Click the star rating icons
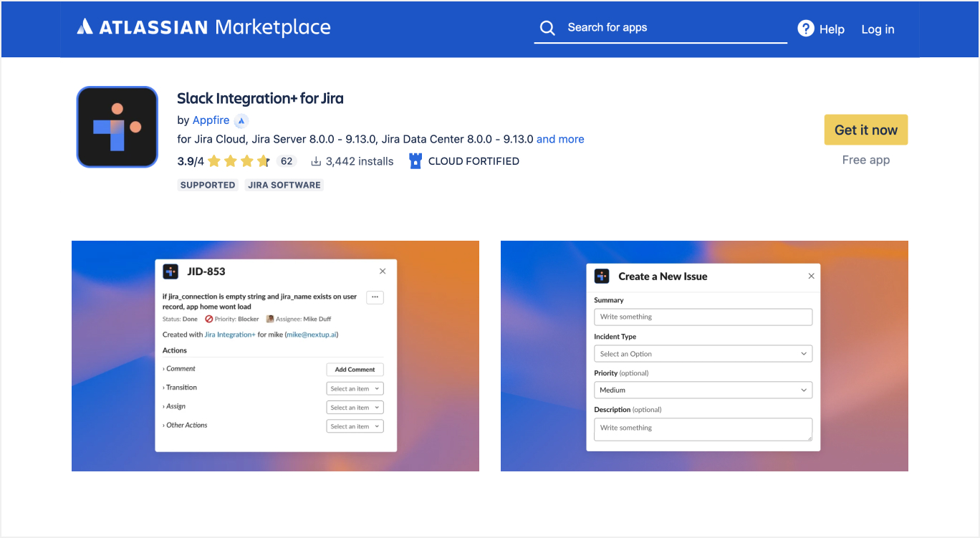 pos(239,161)
